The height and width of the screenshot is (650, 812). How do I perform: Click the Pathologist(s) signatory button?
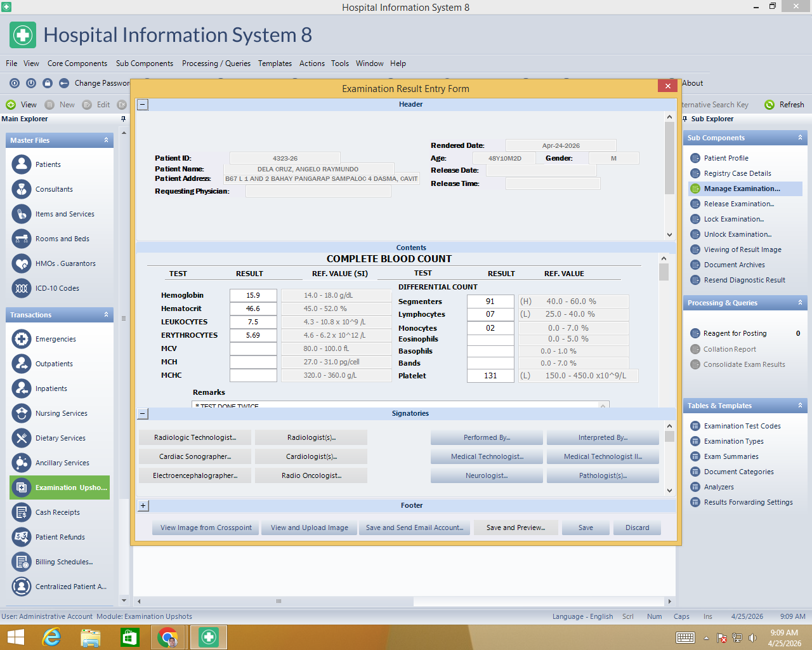point(603,476)
